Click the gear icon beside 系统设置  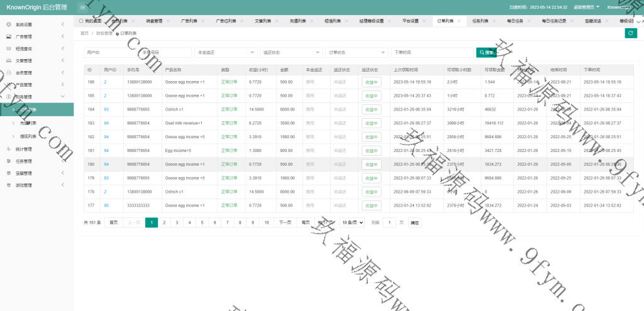pyautogui.click(x=8, y=25)
